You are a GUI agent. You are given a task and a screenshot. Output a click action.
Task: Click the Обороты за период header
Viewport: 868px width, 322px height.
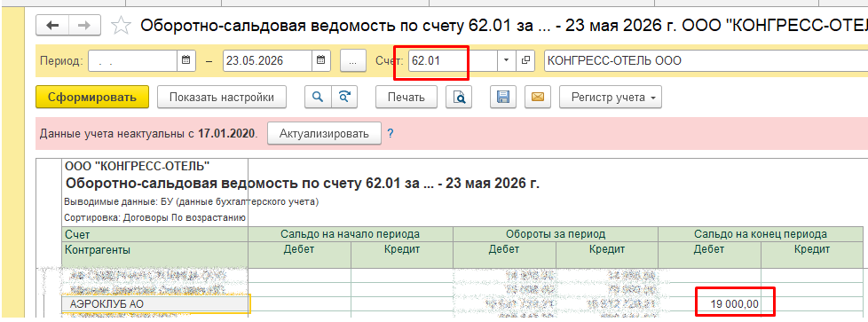556,234
